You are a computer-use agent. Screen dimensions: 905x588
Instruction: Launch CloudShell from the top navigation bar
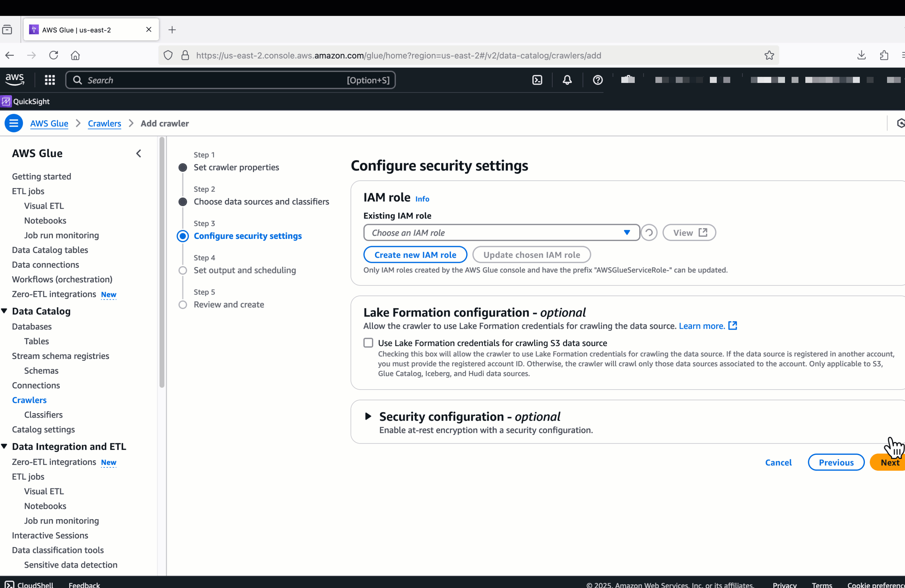tap(537, 80)
